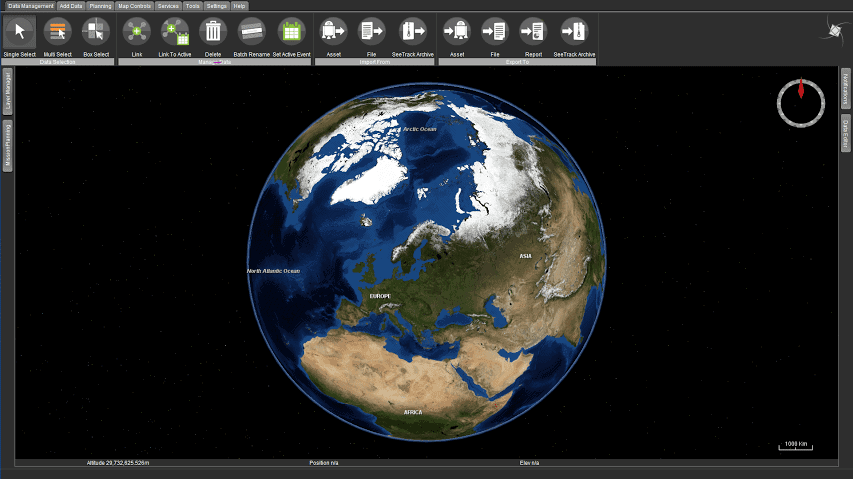Open the Map Controls tab
The image size is (853, 479).
pos(134,6)
